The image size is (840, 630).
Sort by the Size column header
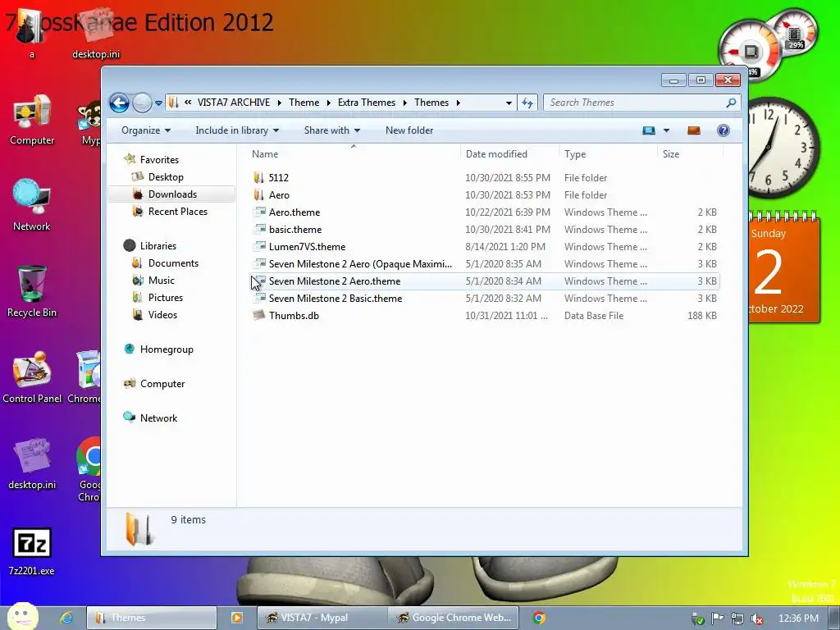pyautogui.click(x=690, y=153)
